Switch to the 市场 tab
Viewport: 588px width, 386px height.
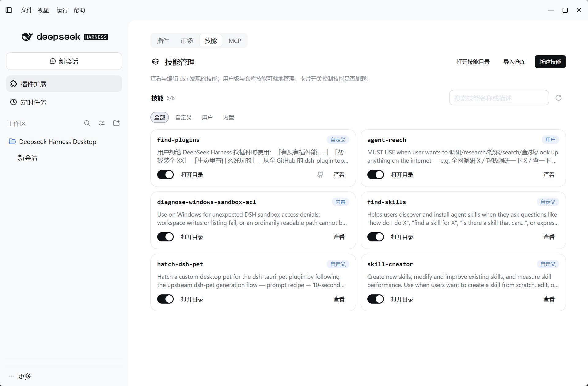pyautogui.click(x=187, y=40)
